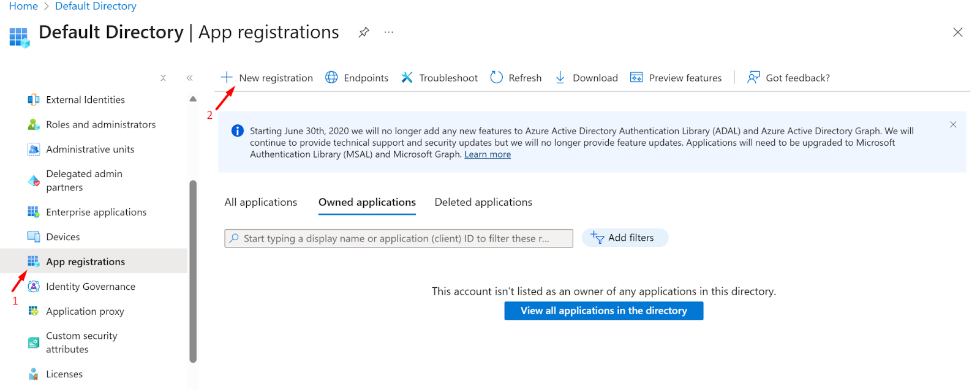Click the sidebar scroll up arrow
This screenshot has height=389, width=980.
(x=193, y=99)
